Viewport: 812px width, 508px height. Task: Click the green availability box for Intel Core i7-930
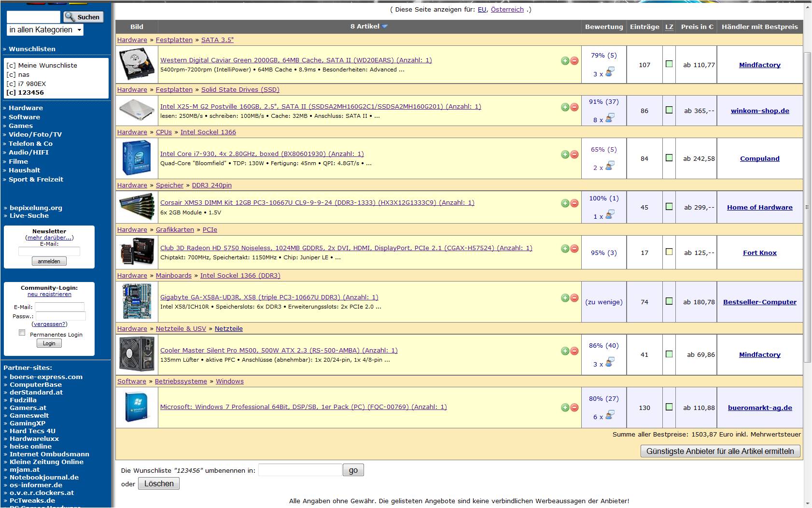(x=669, y=158)
